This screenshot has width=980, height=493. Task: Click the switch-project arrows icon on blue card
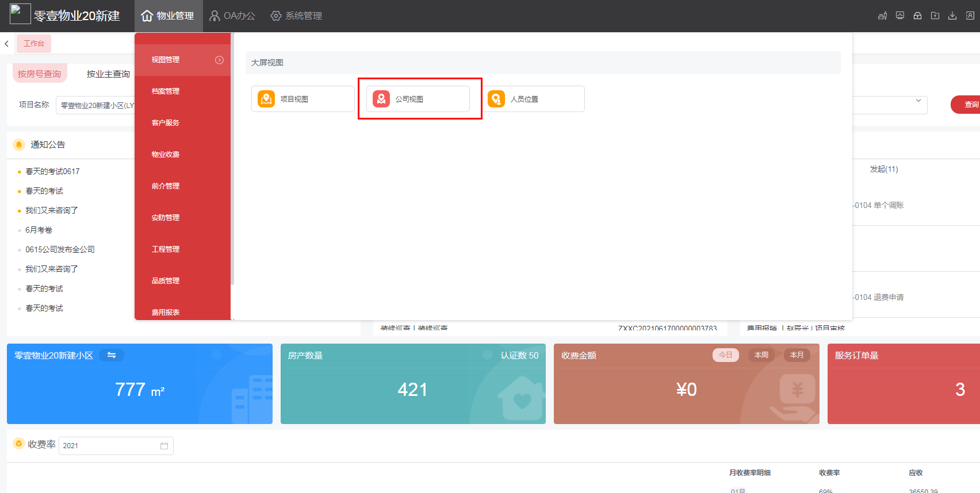pyautogui.click(x=112, y=355)
